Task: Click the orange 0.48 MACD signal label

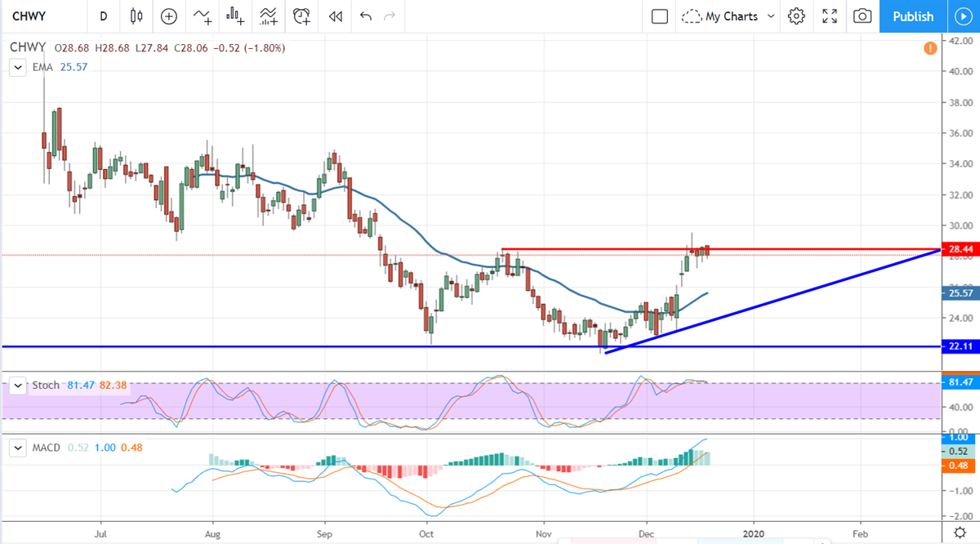Action: click(x=960, y=466)
